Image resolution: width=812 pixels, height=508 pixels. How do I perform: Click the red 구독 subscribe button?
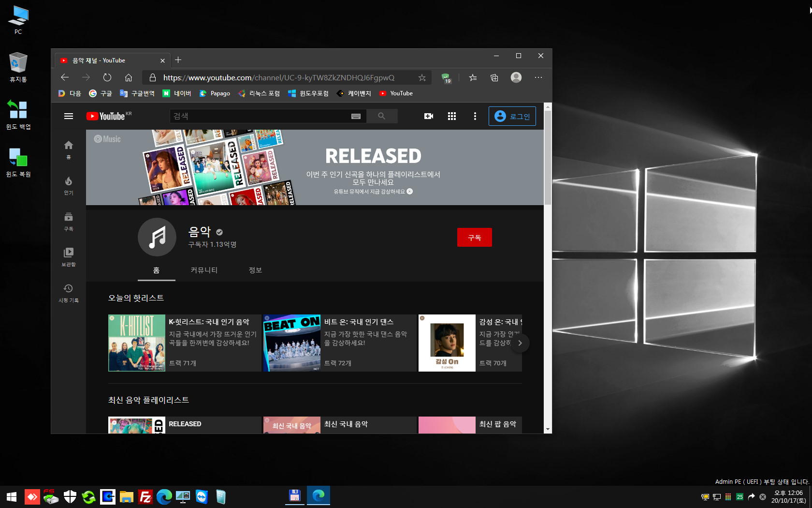[475, 238]
